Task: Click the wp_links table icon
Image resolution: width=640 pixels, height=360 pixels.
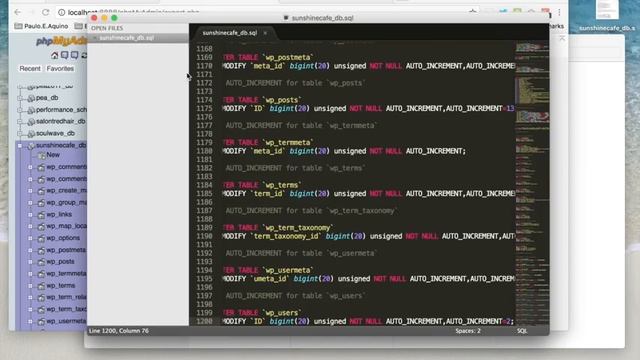Action: point(41,215)
